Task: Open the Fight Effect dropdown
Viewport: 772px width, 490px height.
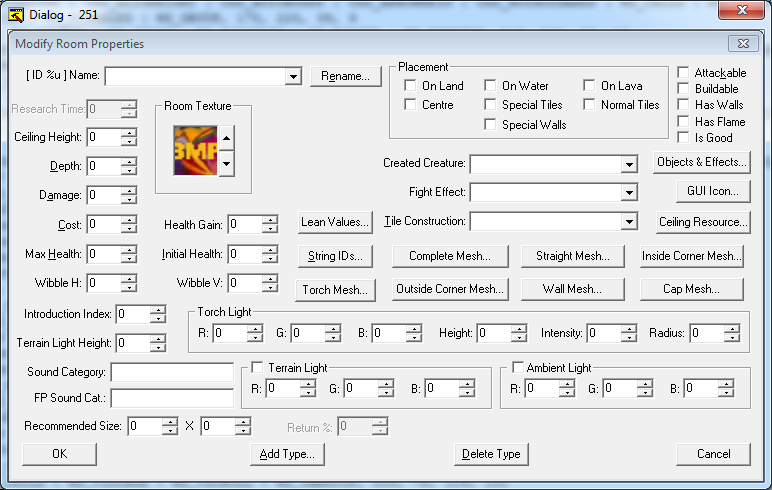Action: coord(629,193)
